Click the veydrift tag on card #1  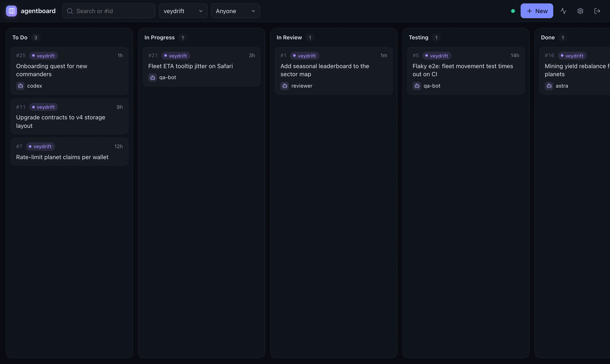pos(305,56)
